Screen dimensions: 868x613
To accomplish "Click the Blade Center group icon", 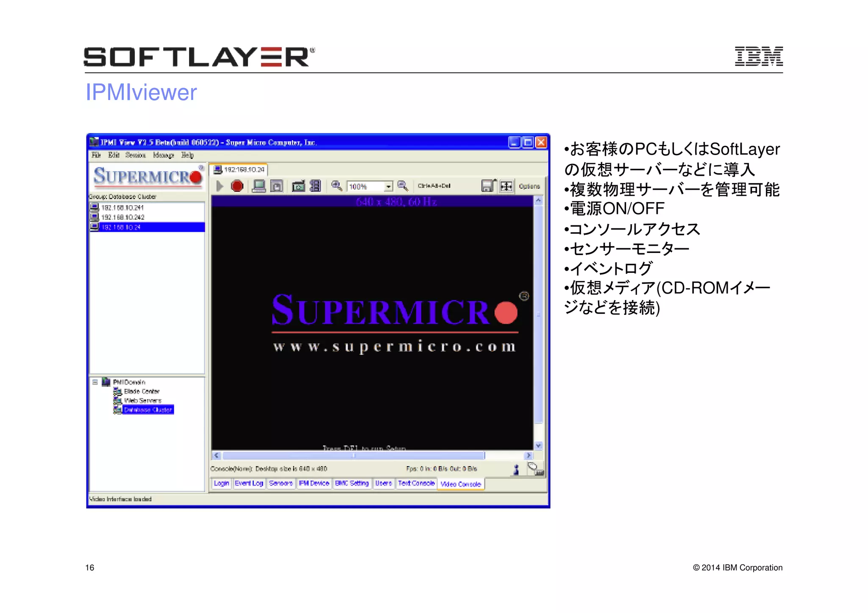I will tap(118, 391).
